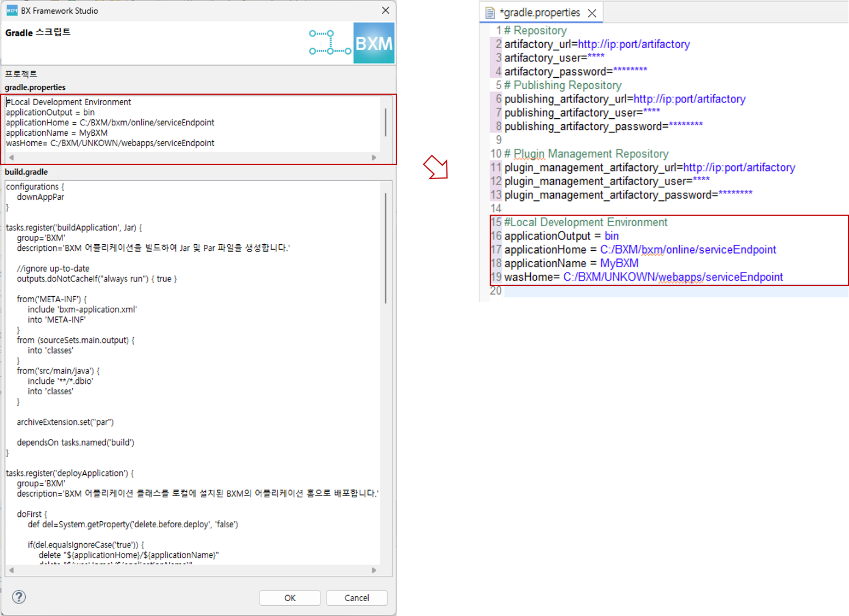Click the plugin_management_artifactory_url link
This screenshot has width=849, height=616.
tap(739, 167)
